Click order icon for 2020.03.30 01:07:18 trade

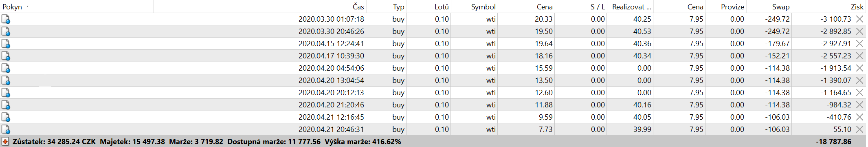(6, 19)
